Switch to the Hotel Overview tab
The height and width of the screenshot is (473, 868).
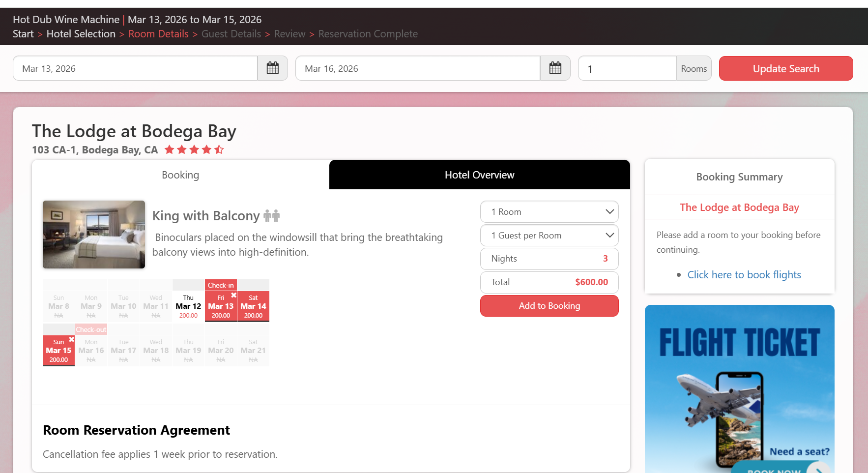(x=480, y=175)
